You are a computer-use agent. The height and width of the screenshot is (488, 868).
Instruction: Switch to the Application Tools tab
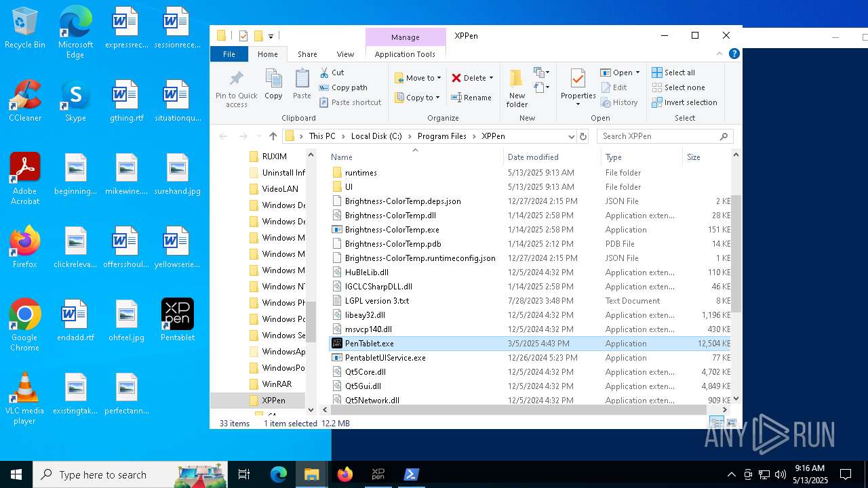click(x=405, y=54)
